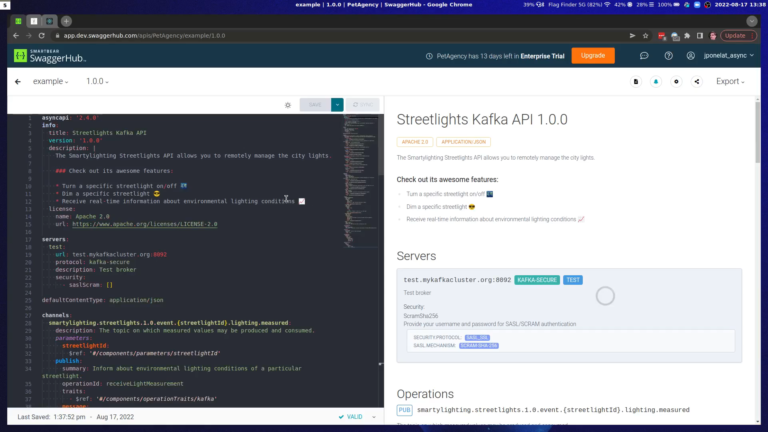Click the TEST server tag
Viewport: 768px width, 432px height.
(573, 280)
